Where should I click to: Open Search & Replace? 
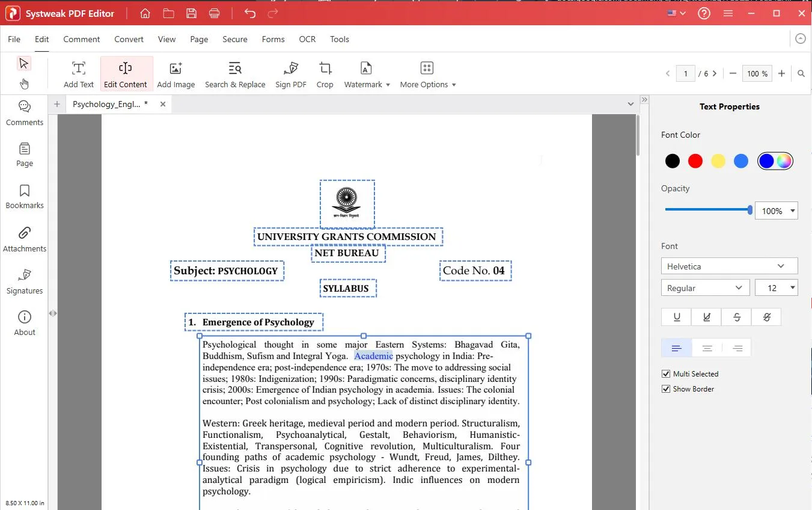click(x=235, y=73)
